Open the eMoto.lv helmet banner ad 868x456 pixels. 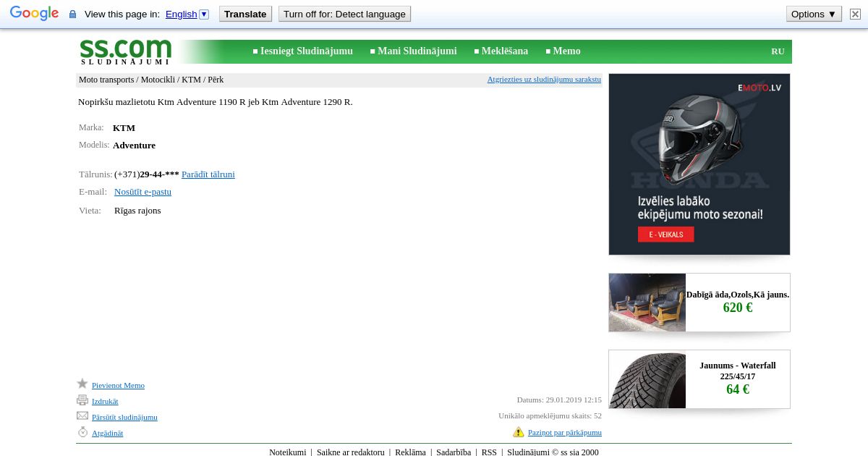click(699, 164)
